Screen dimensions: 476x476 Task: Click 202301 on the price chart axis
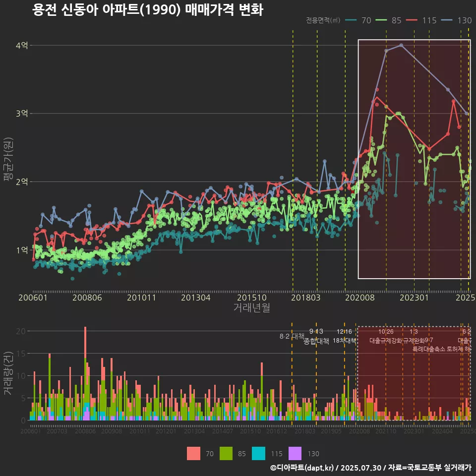(414, 297)
